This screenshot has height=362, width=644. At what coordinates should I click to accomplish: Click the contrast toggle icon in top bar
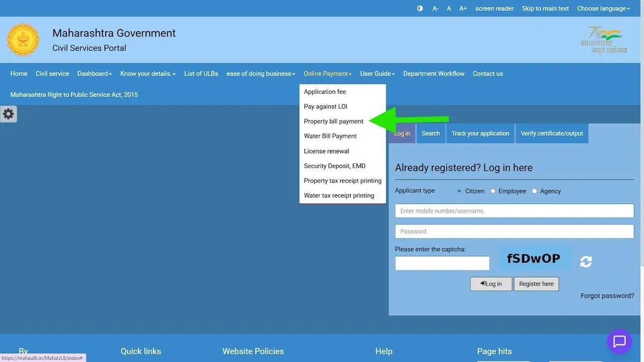(420, 8)
